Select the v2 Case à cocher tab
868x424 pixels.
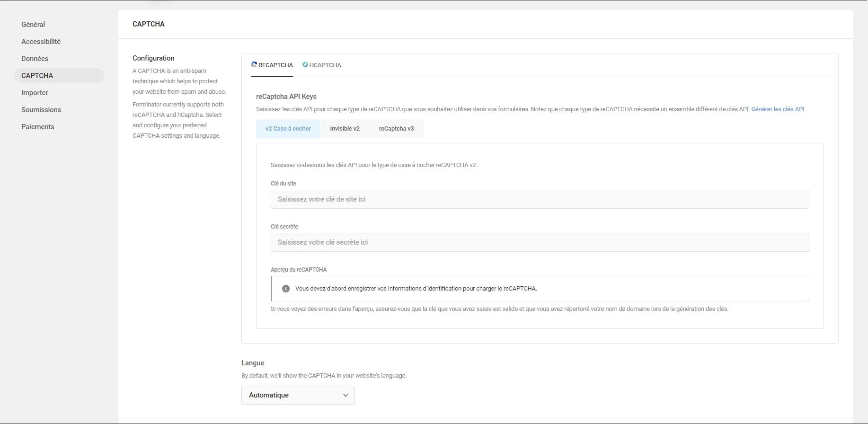[x=288, y=129]
